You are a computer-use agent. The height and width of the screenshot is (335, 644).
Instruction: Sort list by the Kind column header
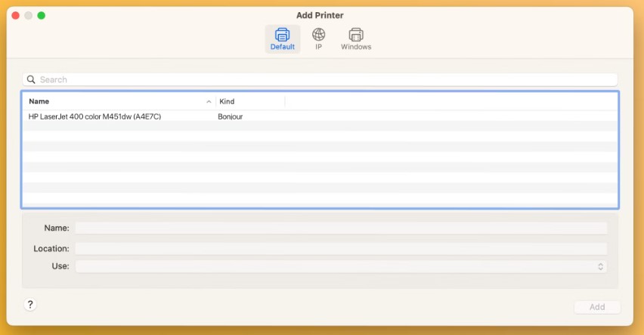[250, 101]
